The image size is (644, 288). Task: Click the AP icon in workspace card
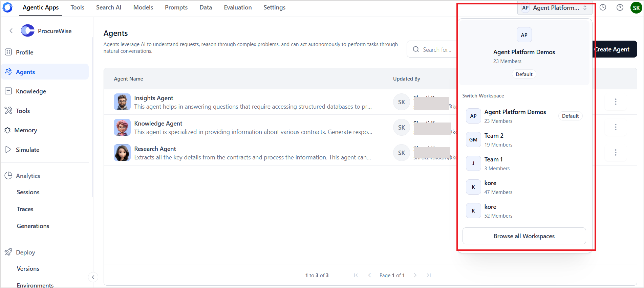point(524,35)
